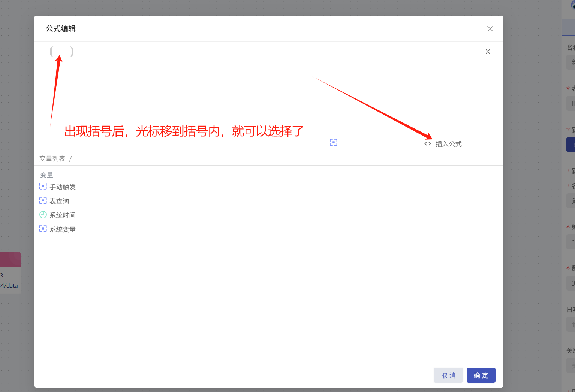Go to 变量列表 breadcrumb root

point(52,159)
